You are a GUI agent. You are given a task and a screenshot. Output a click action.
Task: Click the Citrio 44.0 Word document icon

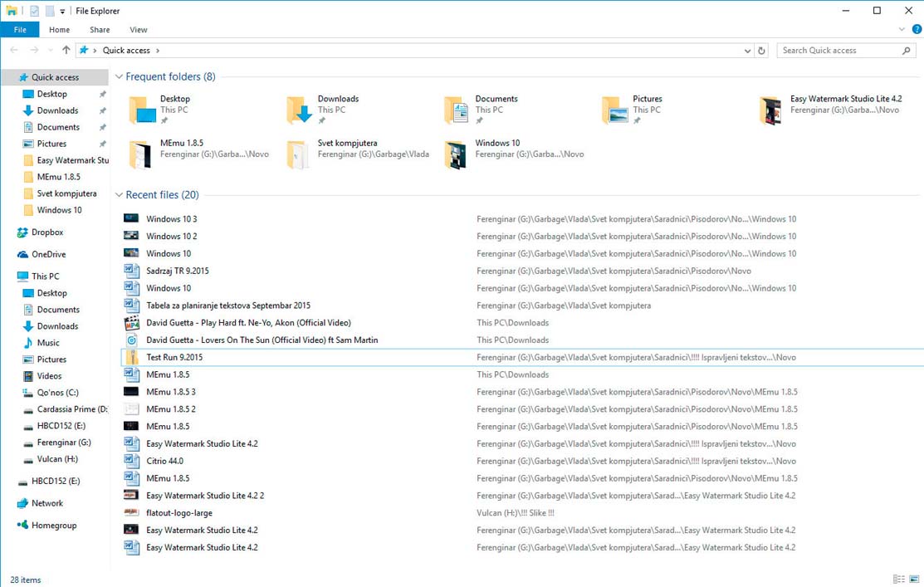click(131, 461)
